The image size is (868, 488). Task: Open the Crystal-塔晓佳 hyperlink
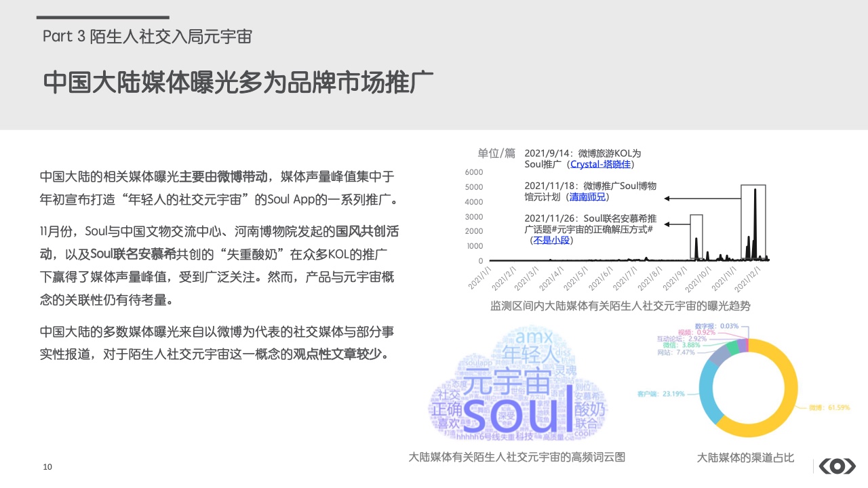(x=599, y=164)
